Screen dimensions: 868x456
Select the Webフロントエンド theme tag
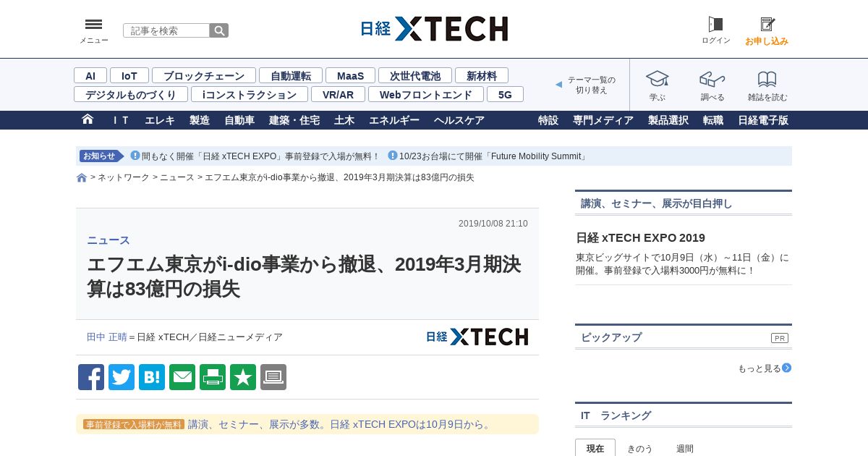pyautogui.click(x=426, y=94)
